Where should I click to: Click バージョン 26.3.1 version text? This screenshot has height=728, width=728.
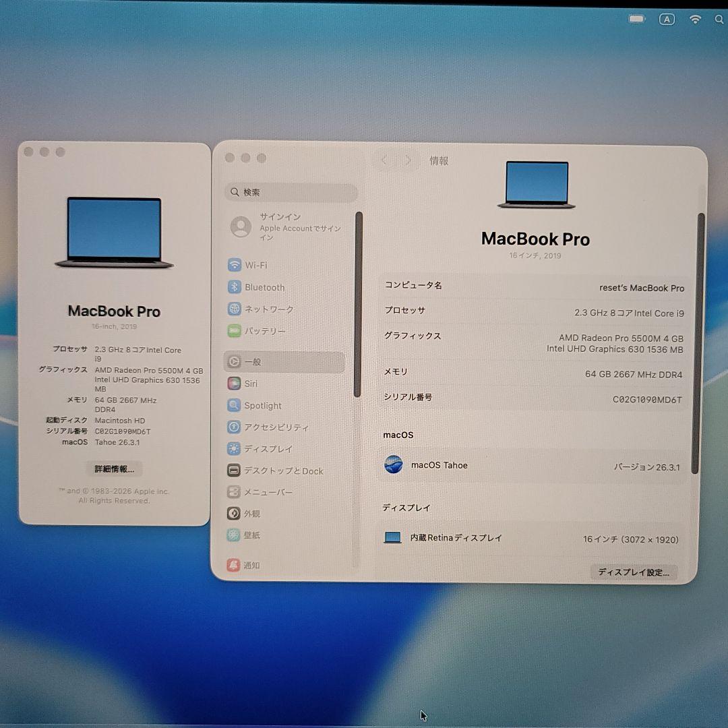click(646, 467)
